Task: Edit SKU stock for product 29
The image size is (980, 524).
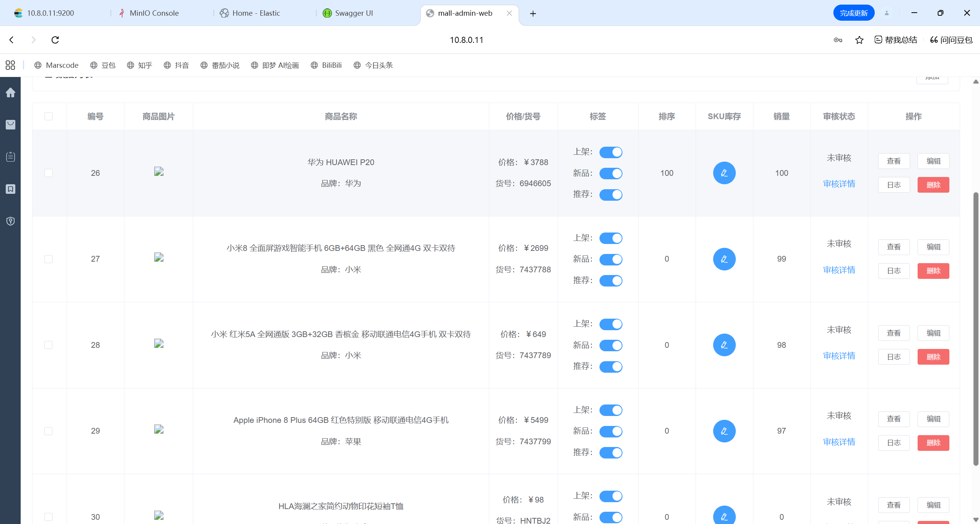Action: pyautogui.click(x=724, y=431)
